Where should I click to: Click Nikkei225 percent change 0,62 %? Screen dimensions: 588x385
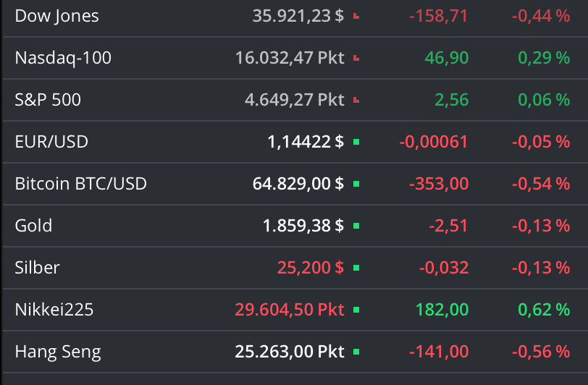point(543,310)
